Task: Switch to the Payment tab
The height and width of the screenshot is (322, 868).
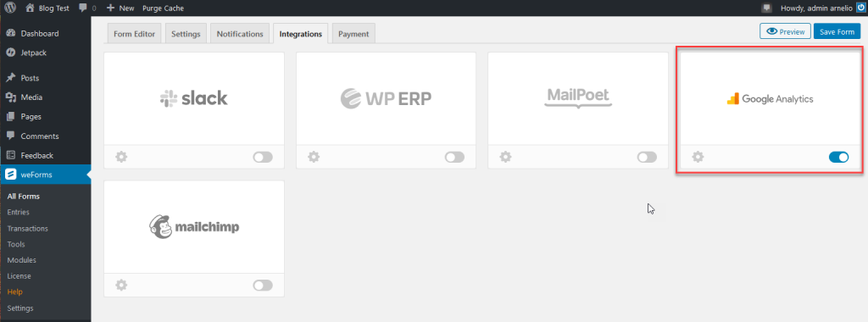Action: coord(353,33)
